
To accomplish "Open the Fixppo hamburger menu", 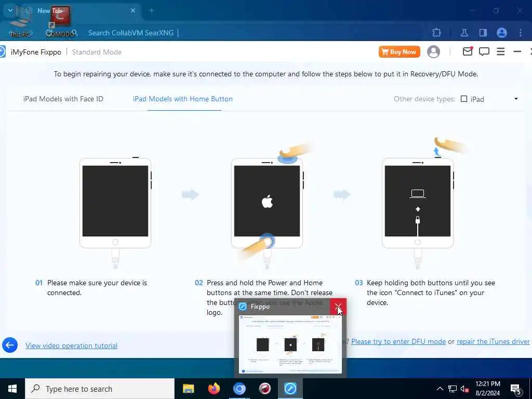I will (500, 51).
